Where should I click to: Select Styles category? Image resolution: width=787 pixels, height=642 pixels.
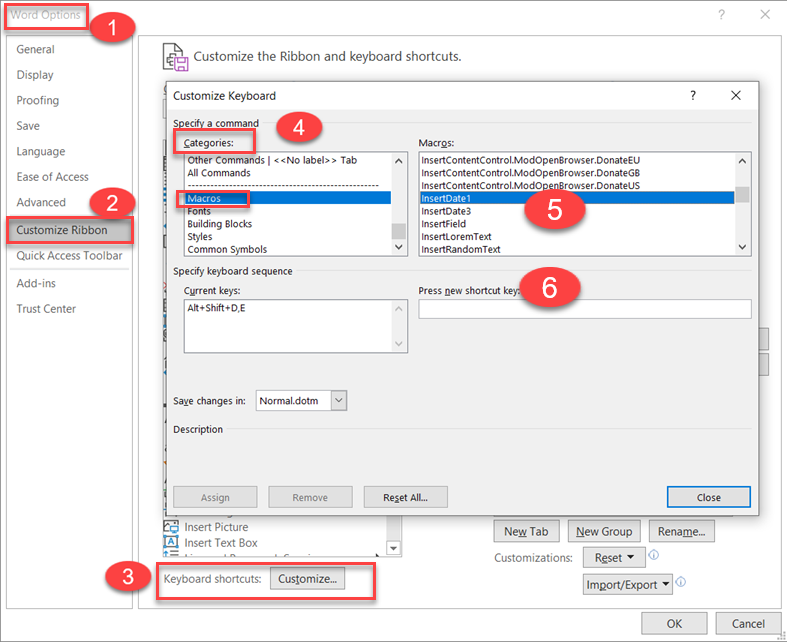pos(288,236)
